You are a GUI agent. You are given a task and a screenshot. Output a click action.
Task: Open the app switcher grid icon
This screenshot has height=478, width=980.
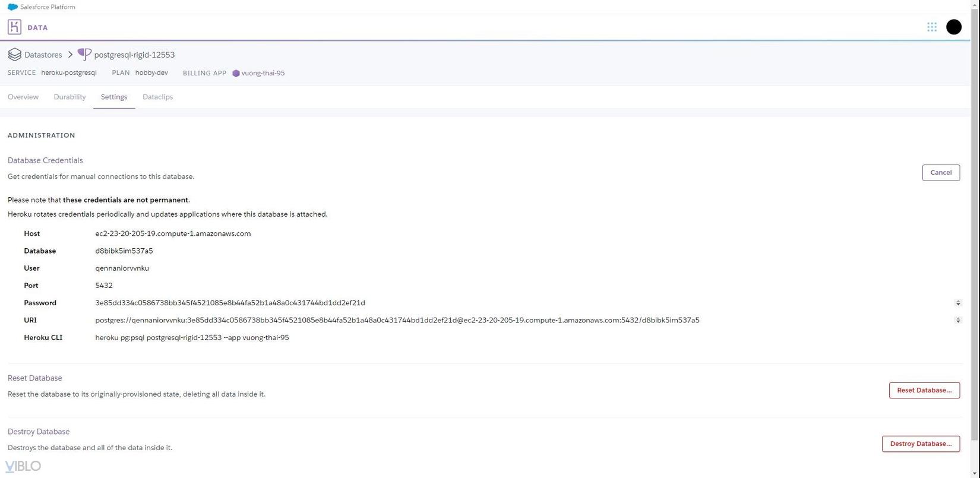click(932, 27)
